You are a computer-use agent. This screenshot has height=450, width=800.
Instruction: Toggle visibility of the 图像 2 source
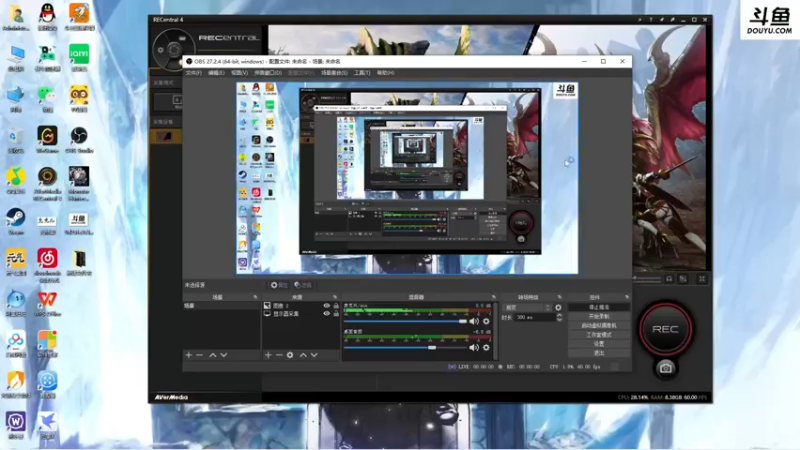coord(327,306)
